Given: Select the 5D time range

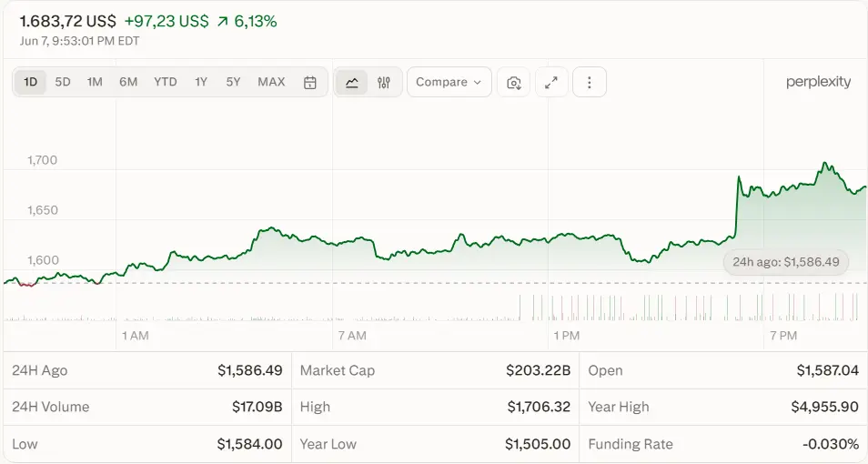Looking at the screenshot, I should coord(63,82).
